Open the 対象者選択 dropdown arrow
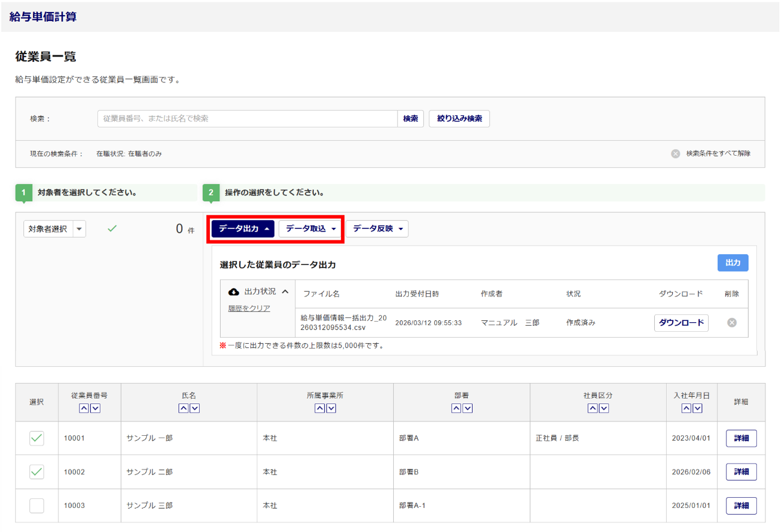The width and height of the screenshot is (781, 532). pyautogui.click(x=79, y=229)
